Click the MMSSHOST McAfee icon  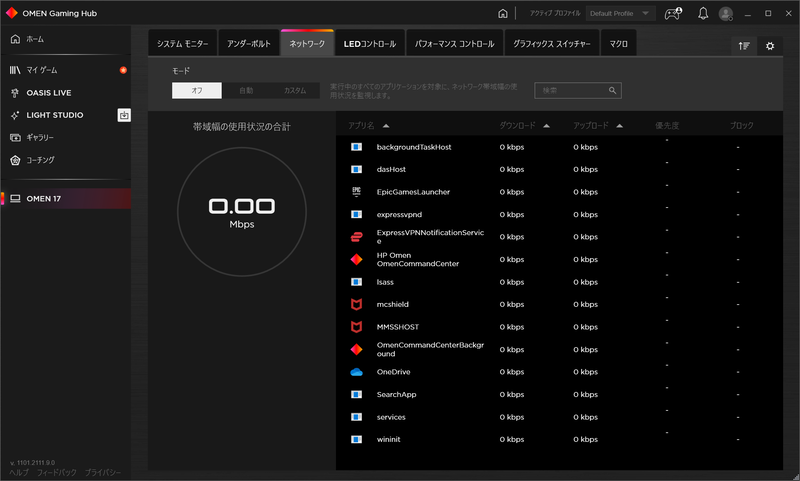click(x=357, y=327)
